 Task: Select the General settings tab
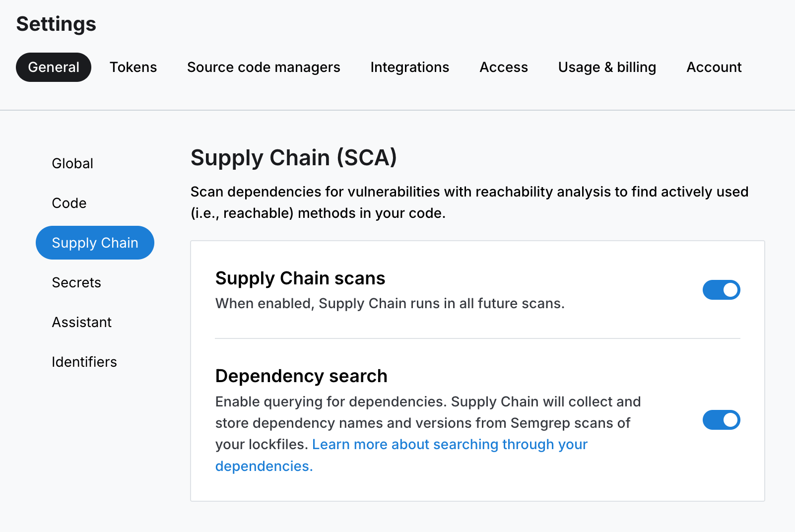[x=53, y=67]
